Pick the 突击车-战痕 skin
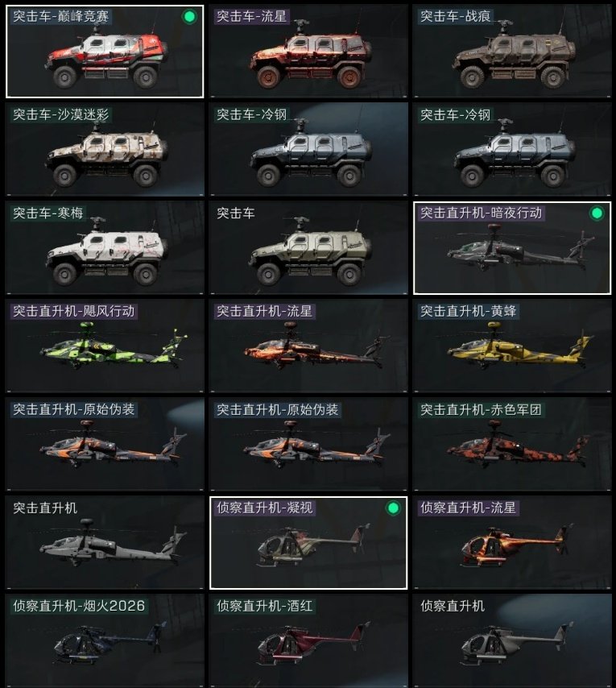Image resolution: width=616 pixels, height=688 pixels. [512, 52]
